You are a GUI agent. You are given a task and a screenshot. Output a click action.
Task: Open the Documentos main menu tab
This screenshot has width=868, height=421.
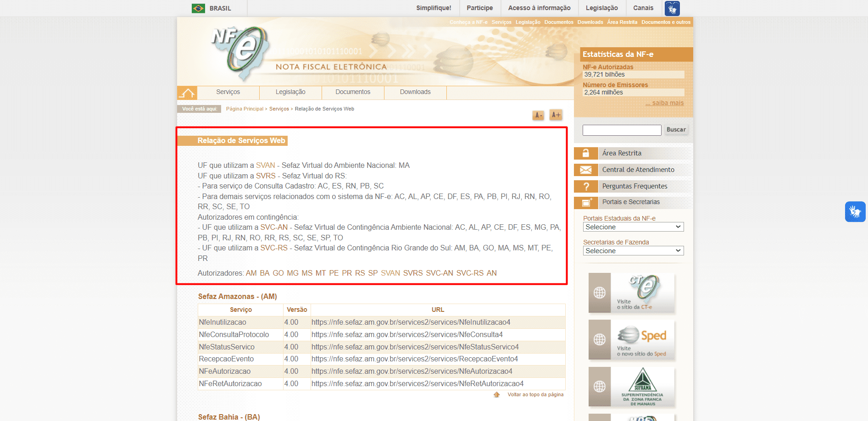click(x=353, y=92)
